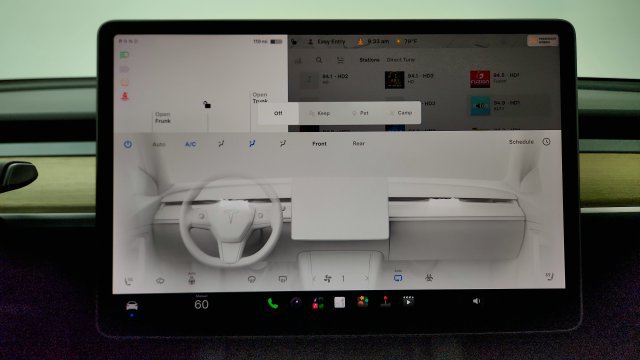The height and width of the screenshot is (360, 640).
Task: Tap the unlock padlock icon
Action: pyautogui.click(x=207, y=105)
